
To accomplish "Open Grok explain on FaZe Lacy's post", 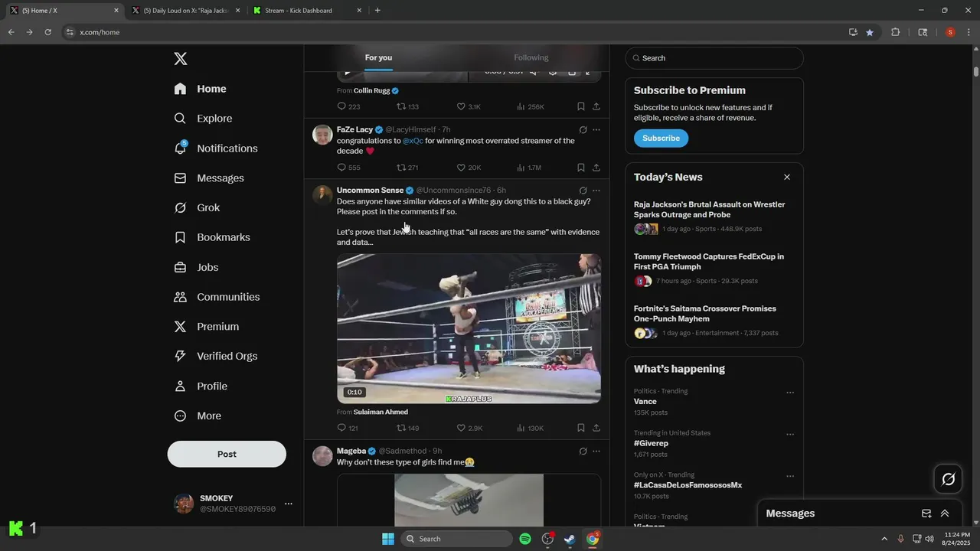I will pyautogui.click(x=583, y=130).
